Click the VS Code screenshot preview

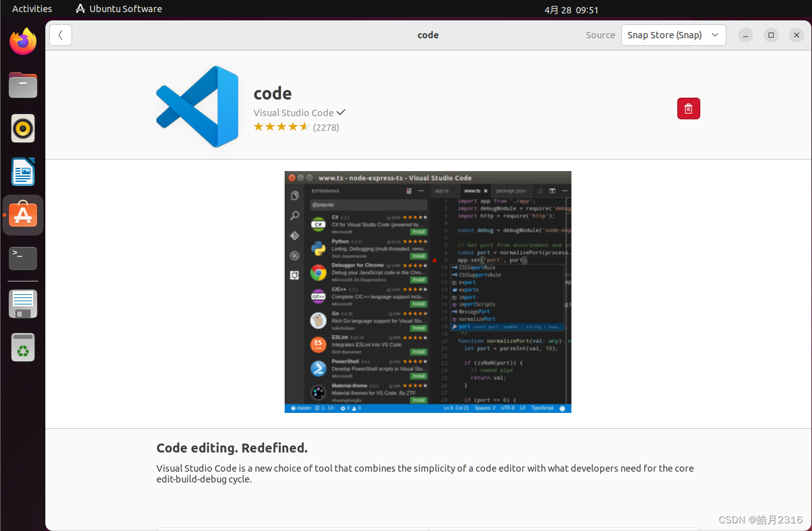click(428, 292)
